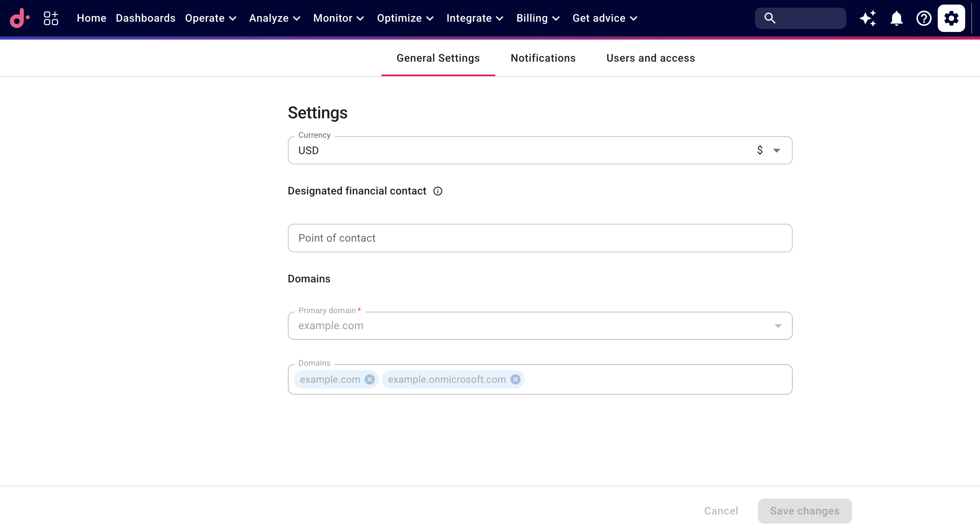
Task: Switch to the Users and access tab
Action: (651, 58)
